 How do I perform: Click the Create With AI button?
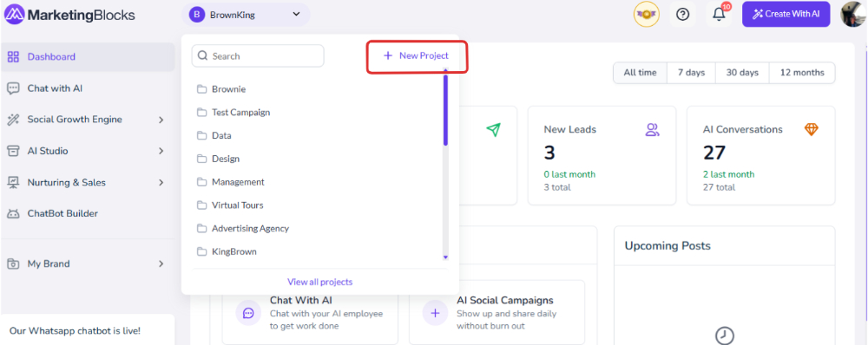(x=786, y=15)
